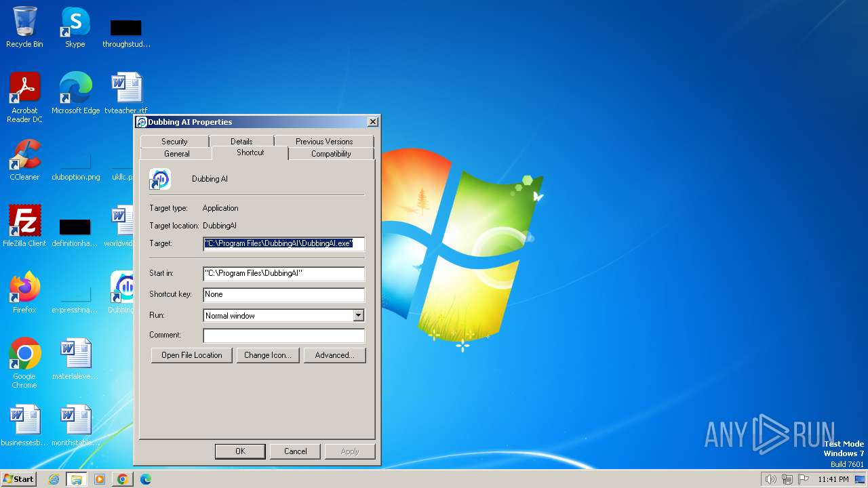Open tvteacher.rtf document icon
This screenshot has height=488, width=868.
point(126,94)
